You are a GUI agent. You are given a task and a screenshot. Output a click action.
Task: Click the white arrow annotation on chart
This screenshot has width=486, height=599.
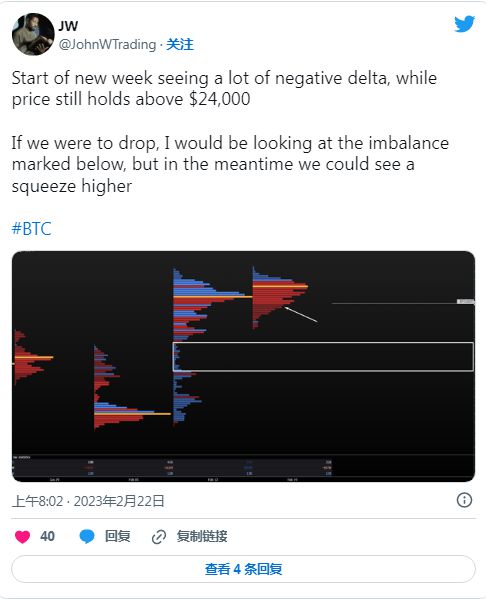click(300, 314)
